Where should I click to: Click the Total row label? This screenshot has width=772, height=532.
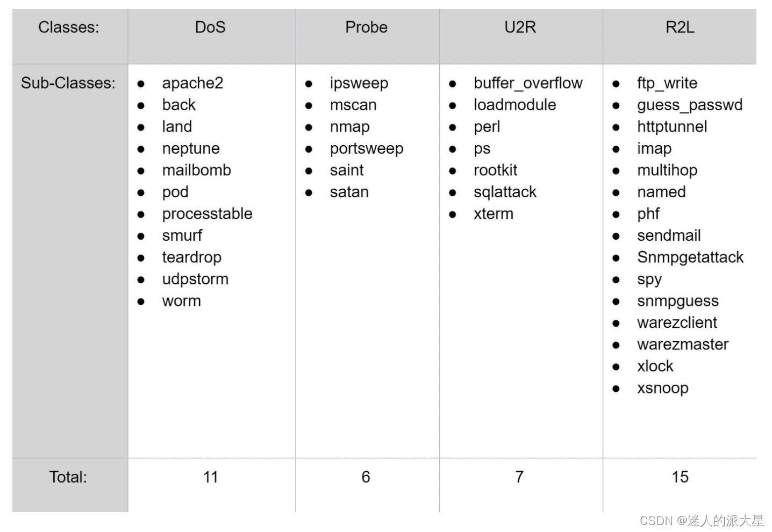click(x=68, y=477)
